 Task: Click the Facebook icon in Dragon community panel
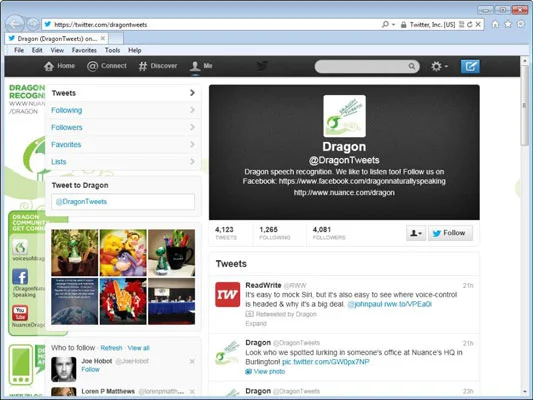[x=20, y=277]
